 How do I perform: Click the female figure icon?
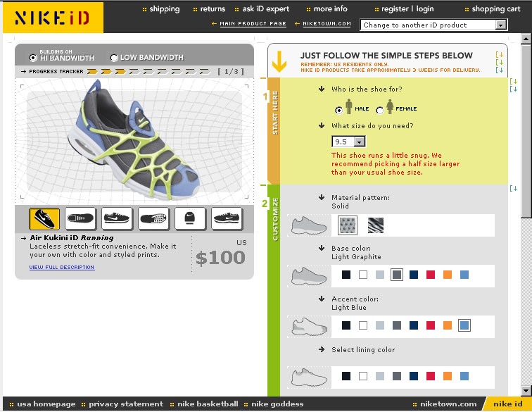(x=390, y=106)
